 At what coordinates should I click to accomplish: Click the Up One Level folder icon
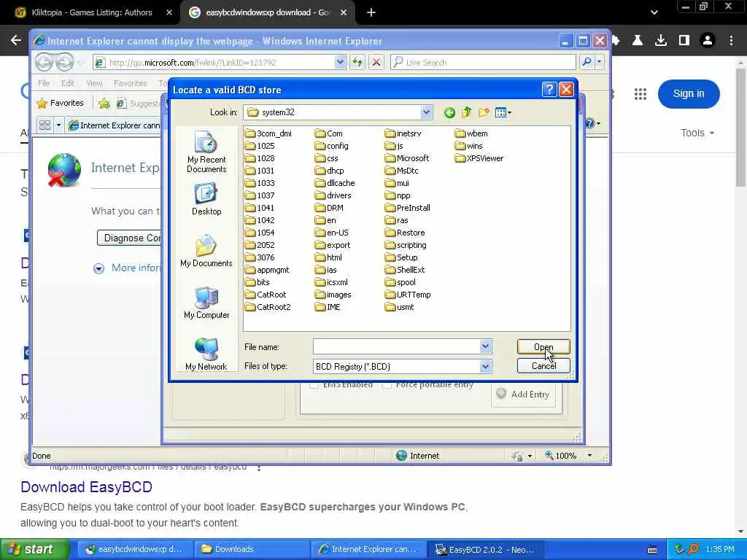tap(466, 112)
